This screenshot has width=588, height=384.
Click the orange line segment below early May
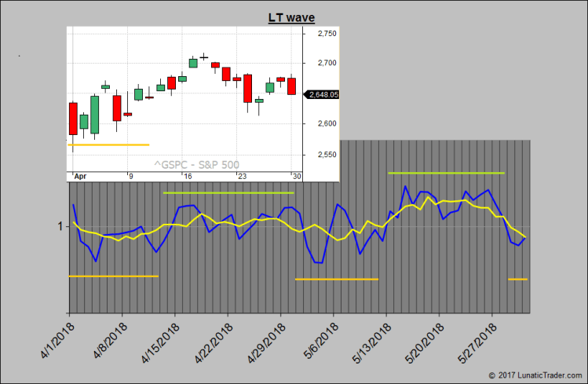pyautogui.click(x=336, y=279)
